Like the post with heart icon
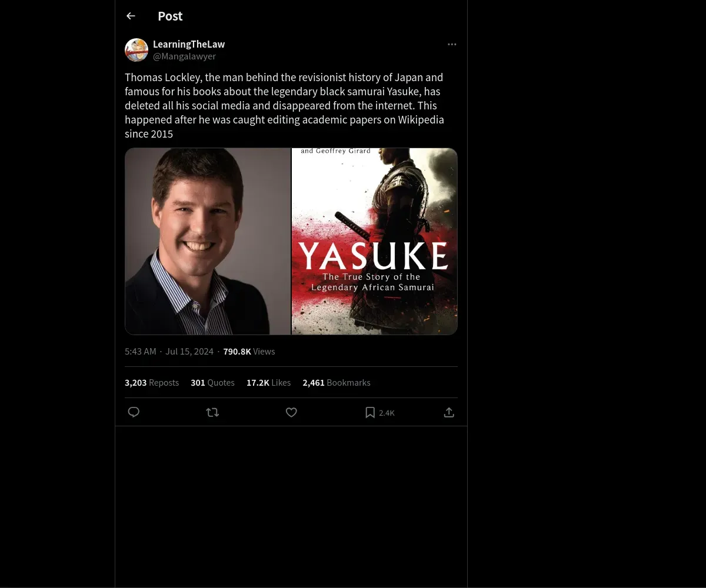Viewport: 706px width, 588px height. pyautogui.click(x=291, y=412)
